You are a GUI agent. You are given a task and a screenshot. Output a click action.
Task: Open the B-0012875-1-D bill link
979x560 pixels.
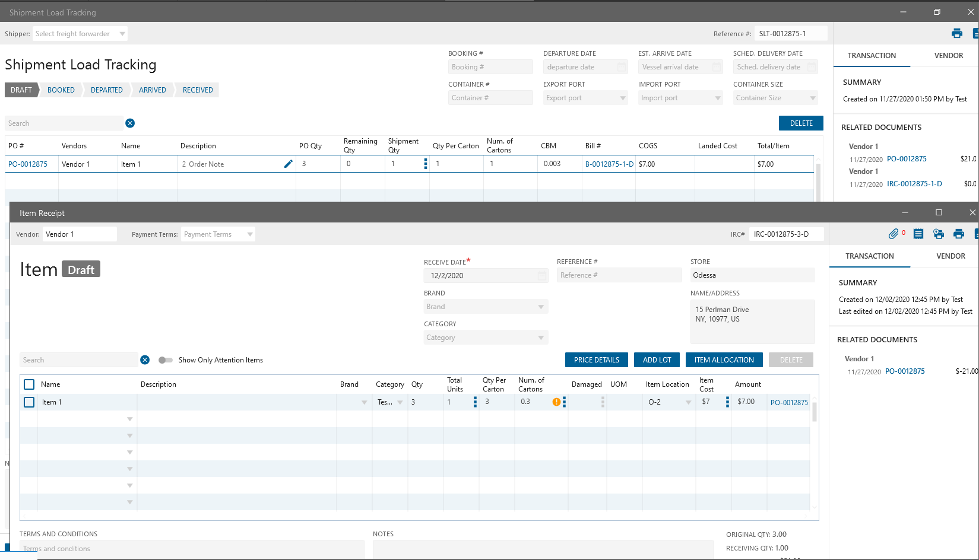(609, 164)
